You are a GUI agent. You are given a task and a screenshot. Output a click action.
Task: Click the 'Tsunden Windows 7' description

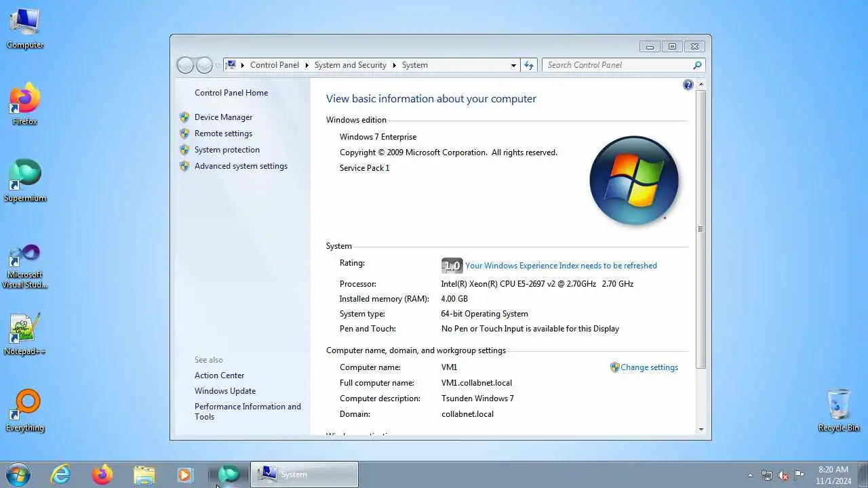(477, 399)
